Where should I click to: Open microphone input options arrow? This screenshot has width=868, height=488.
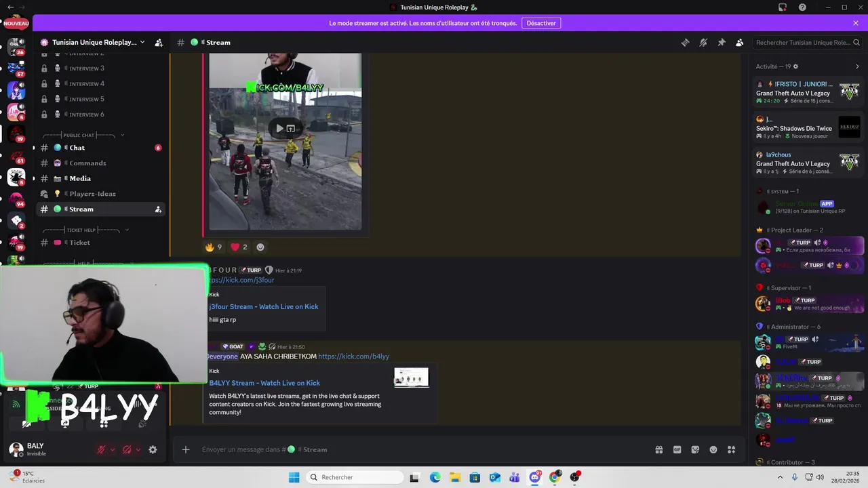[x=113, y=449]
